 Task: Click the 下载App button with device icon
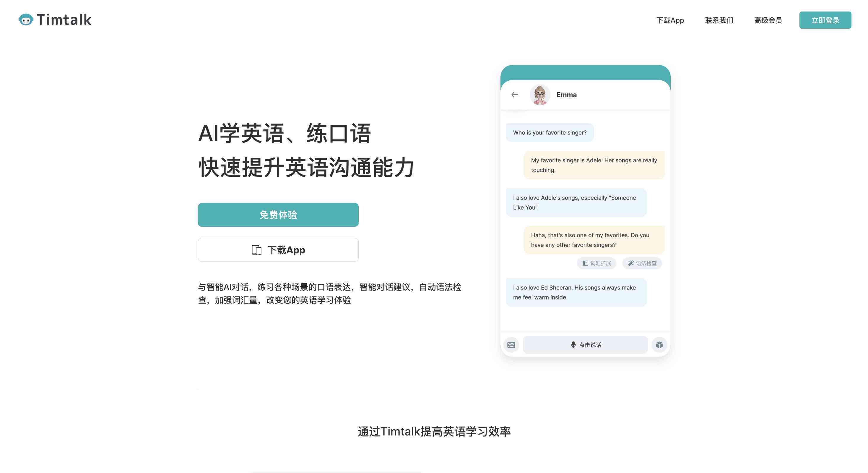(x=278, y=250)
